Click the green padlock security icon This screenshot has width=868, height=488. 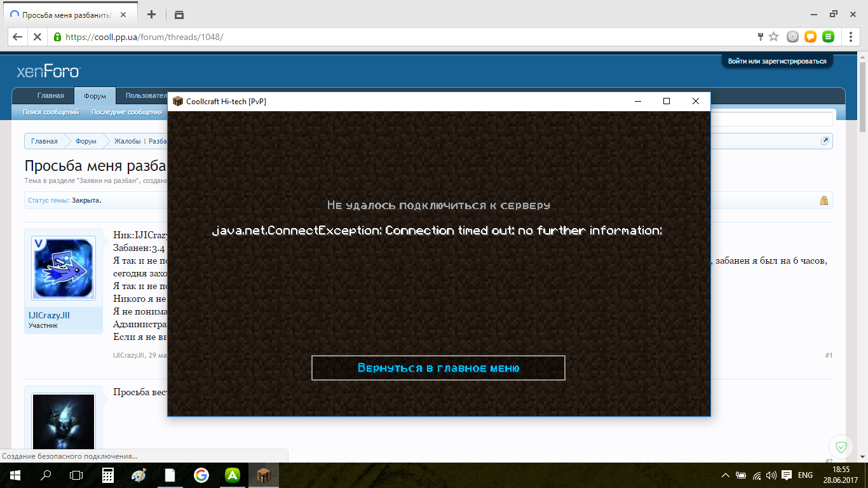pyautogui.click(x=57, y=37)
